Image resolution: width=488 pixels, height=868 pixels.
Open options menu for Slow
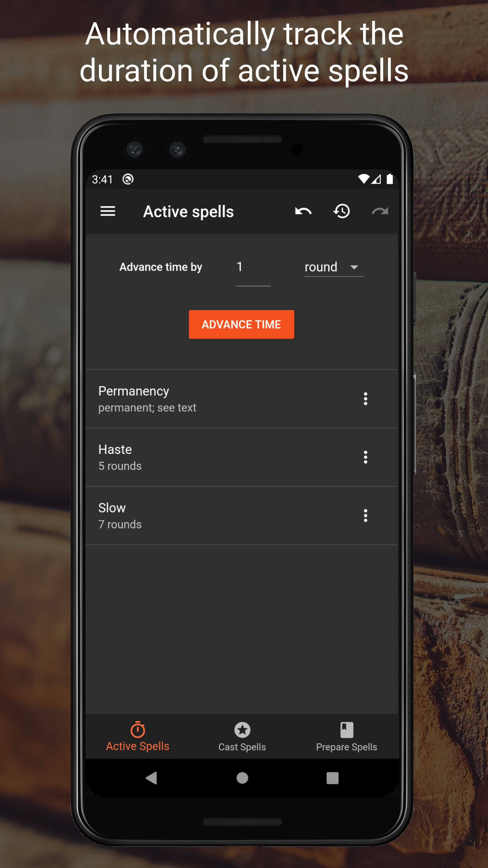(365, 516)
